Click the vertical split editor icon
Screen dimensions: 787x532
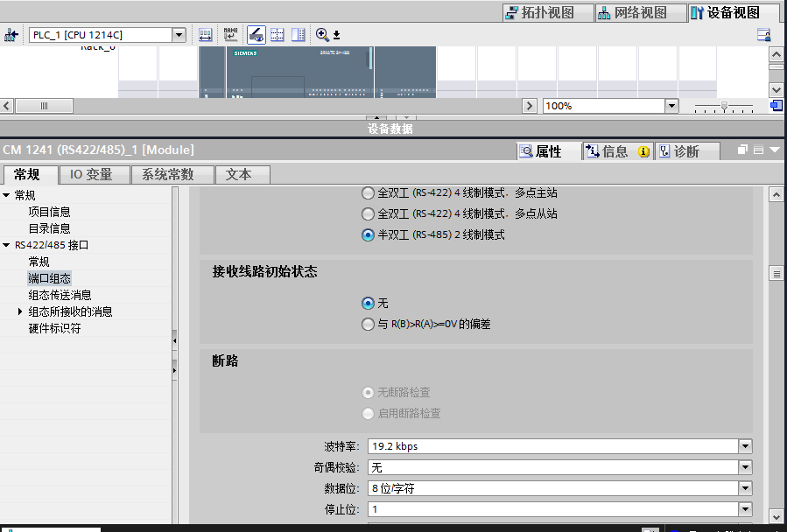point(299,35)
